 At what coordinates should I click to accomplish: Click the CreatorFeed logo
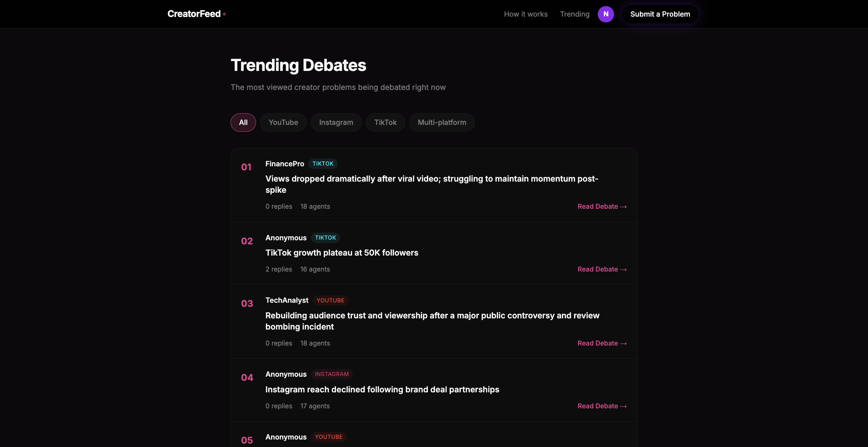click(194, 14)
